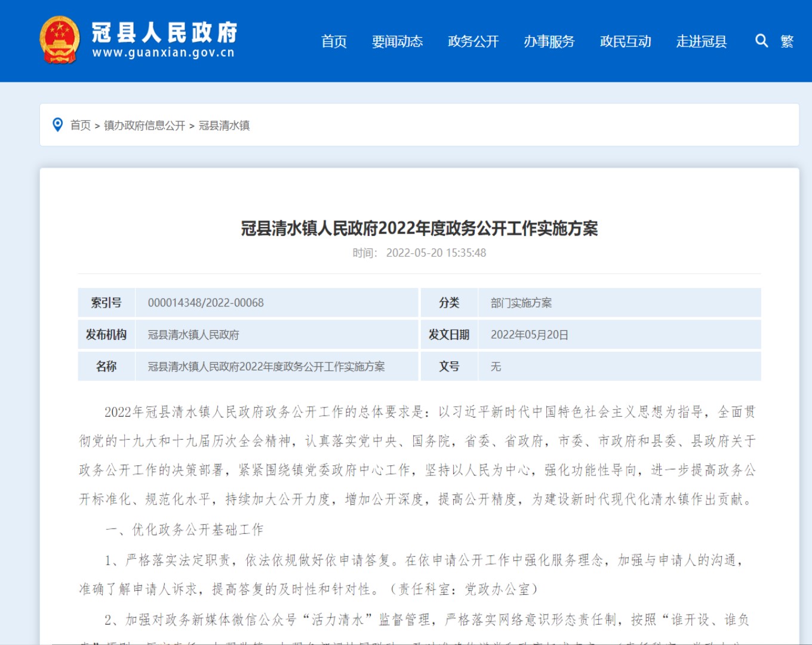Screen dimensions: 812x645
Task: Click the national emblem logo
Action: coord(60,40)
